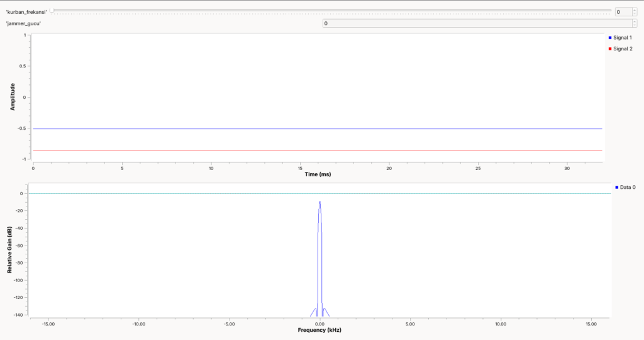Screen dimensions: 644x340
Task: Click the Time (ms) axis label
Action: tap(318, 174)
